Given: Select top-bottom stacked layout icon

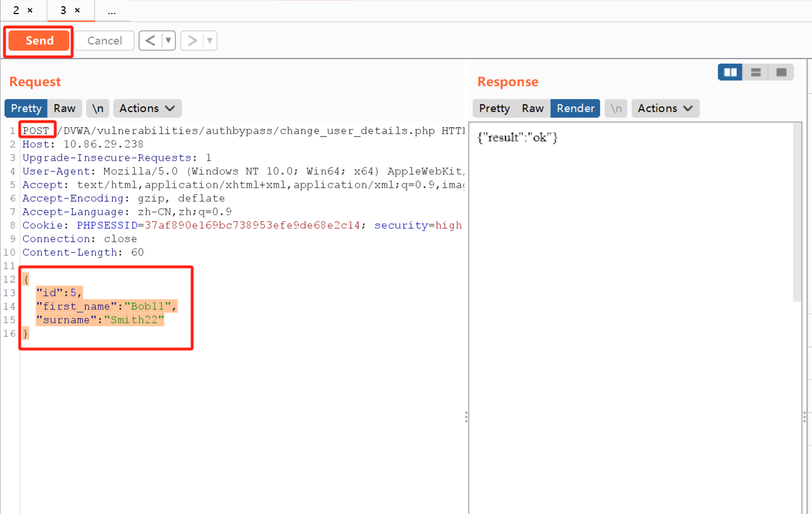Looking at the screenshot, I should [756, 72].
